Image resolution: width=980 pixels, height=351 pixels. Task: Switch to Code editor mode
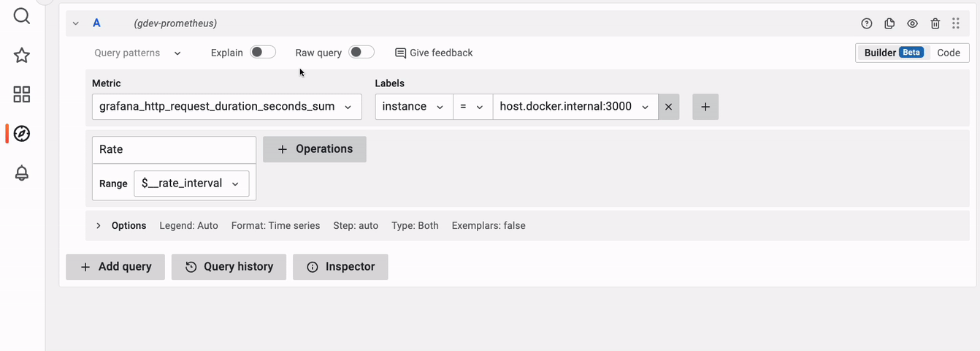click(949, 53)
